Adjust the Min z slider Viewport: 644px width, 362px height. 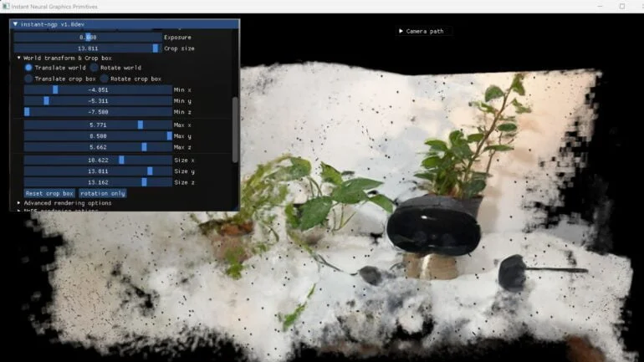click(x=98, y=112)
